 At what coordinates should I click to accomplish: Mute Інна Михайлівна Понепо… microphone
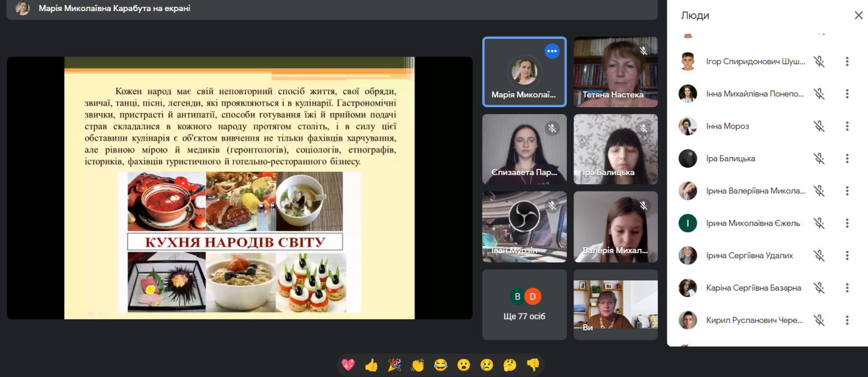coord(819,94)
